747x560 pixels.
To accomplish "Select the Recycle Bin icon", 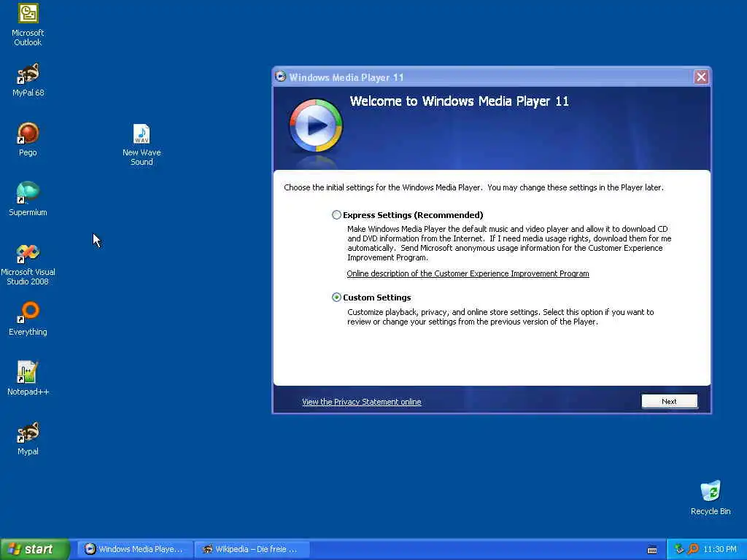I will (711, 497).
